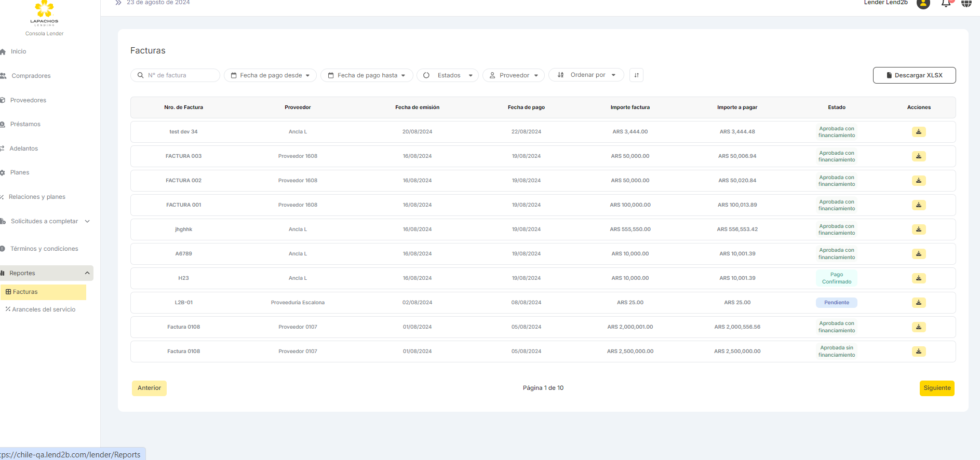This screenshot has height=460, width=980.
Task: Click the Descargar XLSX button
Action: pos(914,75)
